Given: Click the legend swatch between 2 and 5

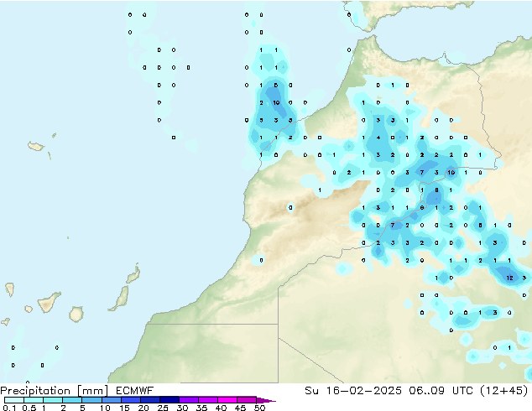Looking at the screenshot, I should (x=72, y=400).
